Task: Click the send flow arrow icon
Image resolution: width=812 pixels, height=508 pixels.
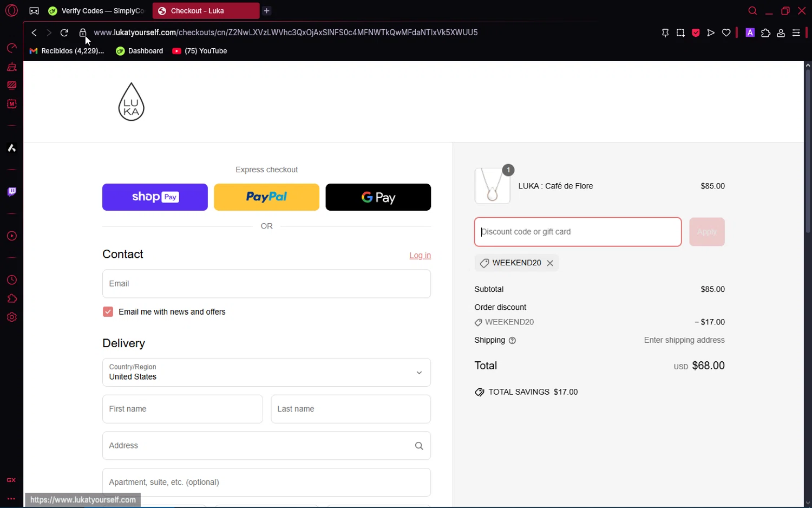Action: pos(711,33)
